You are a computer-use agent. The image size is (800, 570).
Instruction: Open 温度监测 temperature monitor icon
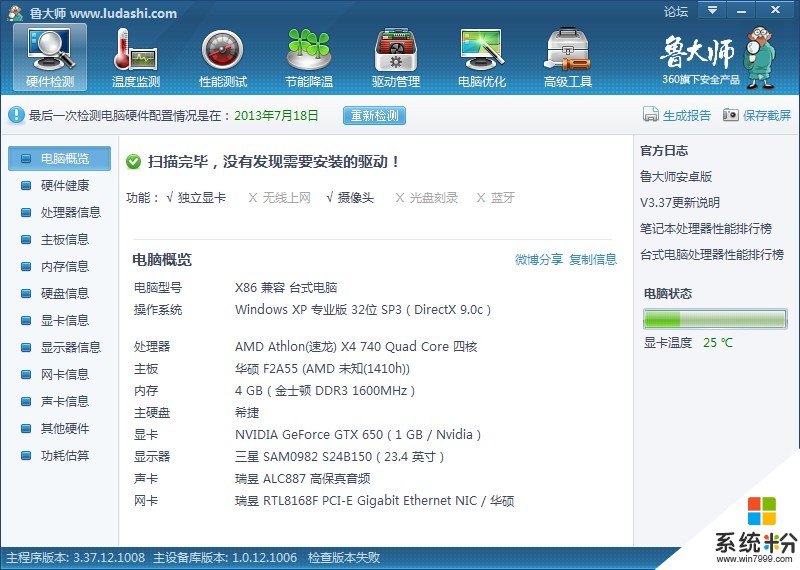click(135, 50)
